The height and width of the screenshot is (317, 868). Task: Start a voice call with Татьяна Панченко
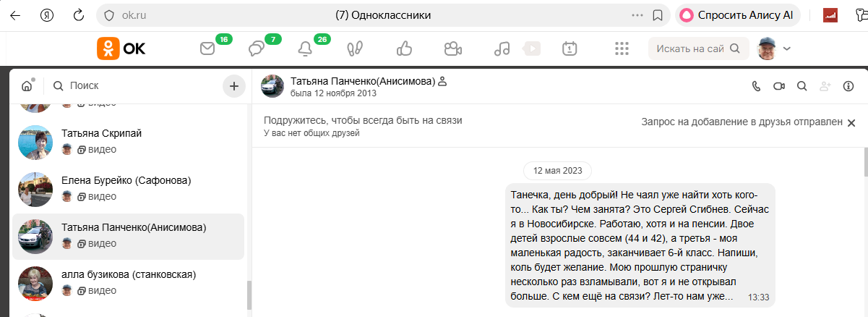[x=757, y=86]
